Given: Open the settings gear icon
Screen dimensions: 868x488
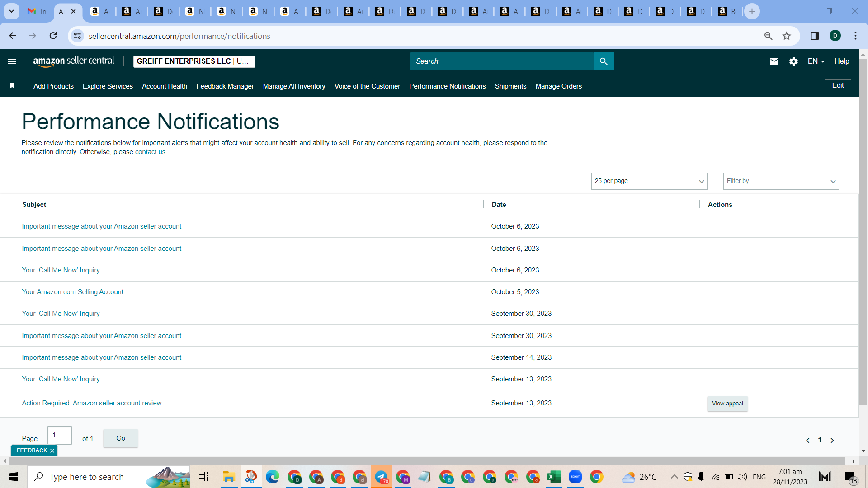Looking at the screenshot, I should 793,61.
